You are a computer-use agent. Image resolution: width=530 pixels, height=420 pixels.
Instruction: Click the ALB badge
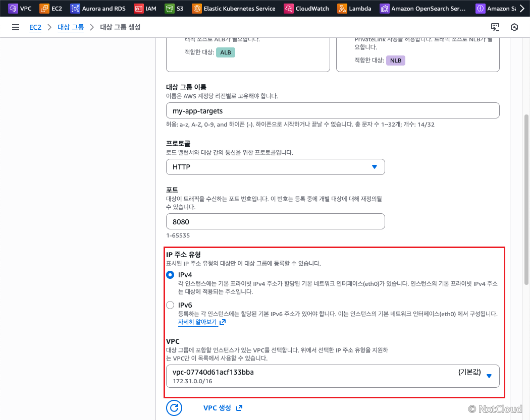[226, 52]
